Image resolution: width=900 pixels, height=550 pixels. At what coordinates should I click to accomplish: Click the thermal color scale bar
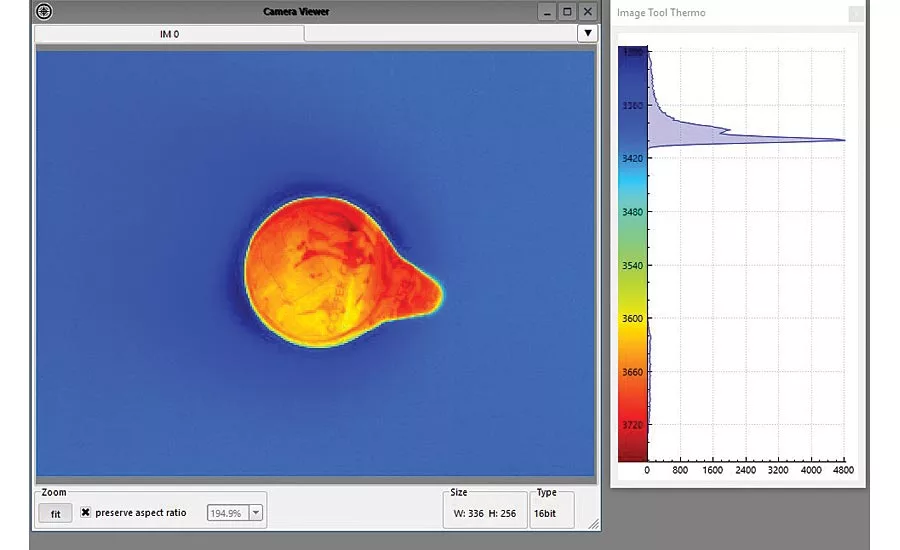pyautogui.click(x=633, y=253)
